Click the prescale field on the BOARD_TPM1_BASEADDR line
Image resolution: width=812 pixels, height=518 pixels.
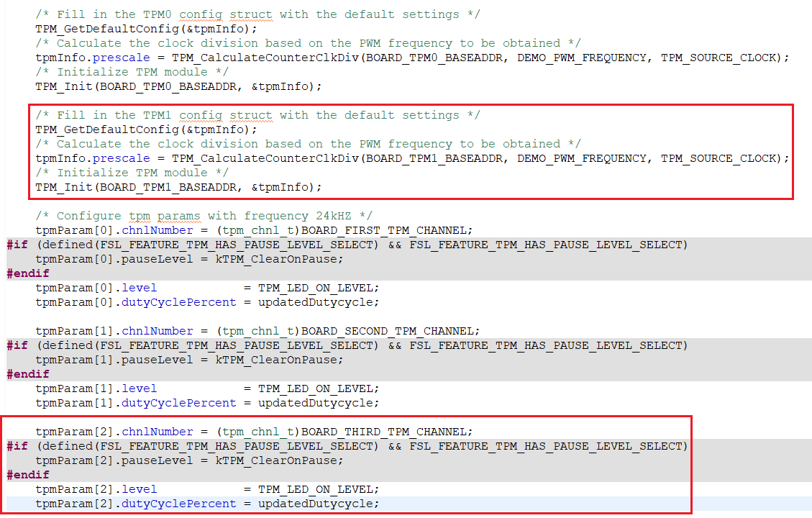point(124,158)
